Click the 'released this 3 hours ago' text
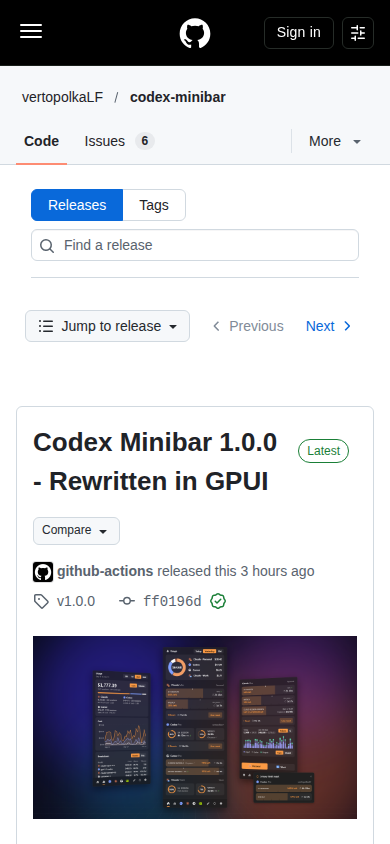The width and height of the screenshot is (390, 844). pos(236,571)
